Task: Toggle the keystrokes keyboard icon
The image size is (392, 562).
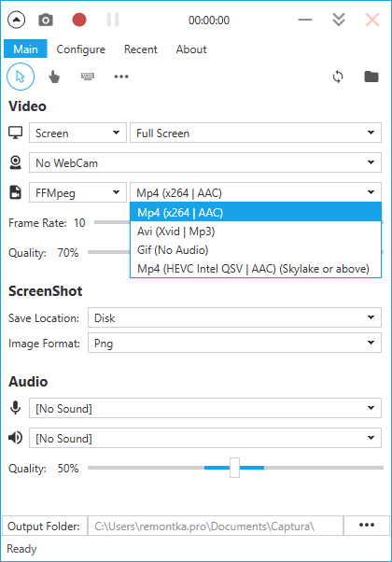Action: pos(88,76)
